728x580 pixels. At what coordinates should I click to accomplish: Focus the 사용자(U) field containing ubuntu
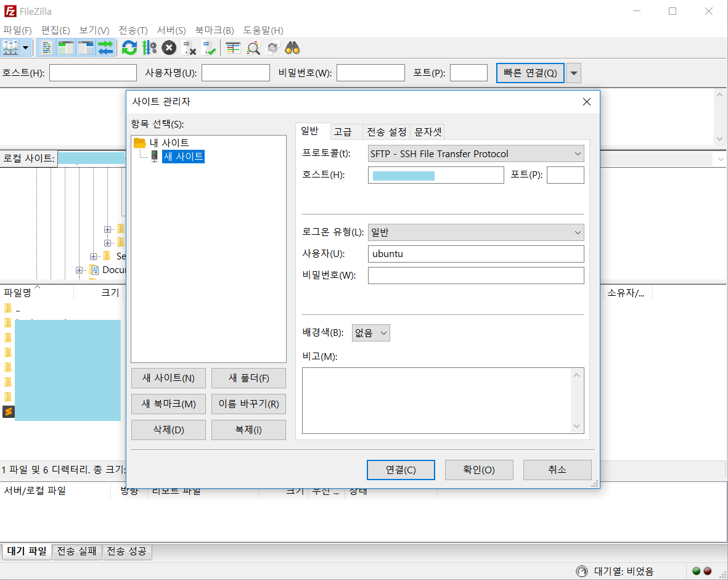[476, 254]
